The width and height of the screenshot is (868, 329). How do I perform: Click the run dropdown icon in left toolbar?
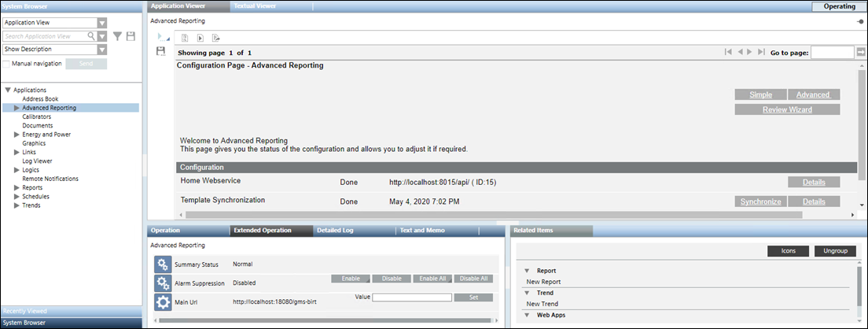pyautogui.click(x=162, y=37)
